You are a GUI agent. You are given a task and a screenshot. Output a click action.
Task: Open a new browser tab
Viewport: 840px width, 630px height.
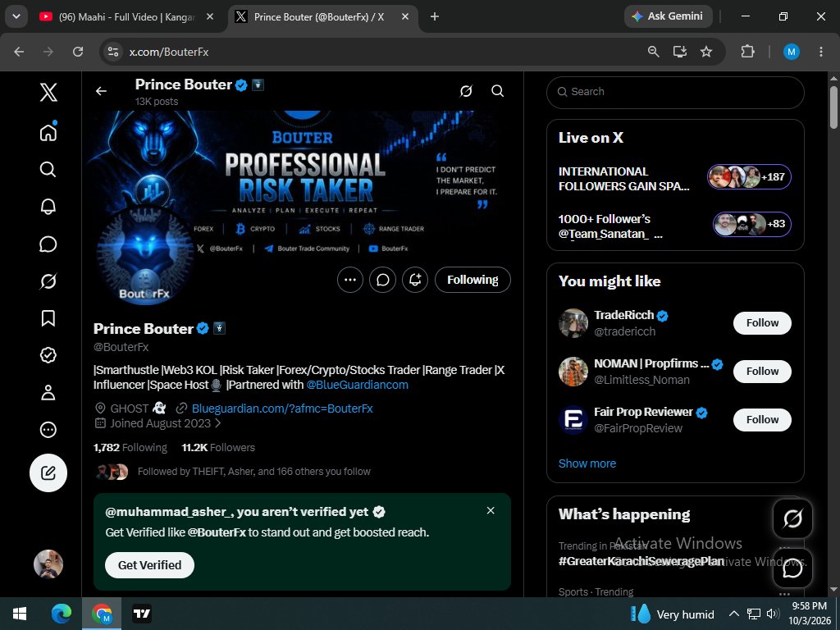pyautogui.click(x=435, y=17)
